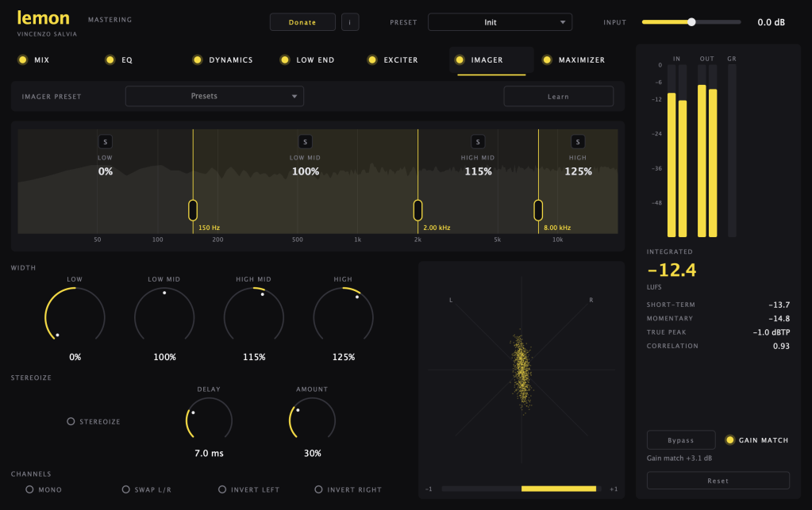
Task: Click the Donate button
Action: coord(302,22)
